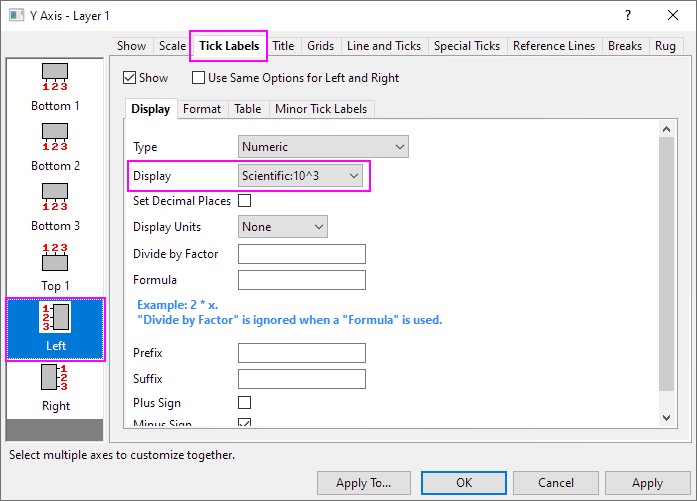The width and height of the screenshot is (697, 501).
Task: Enable Use Same Options for Left and Right
Action: 198,78
